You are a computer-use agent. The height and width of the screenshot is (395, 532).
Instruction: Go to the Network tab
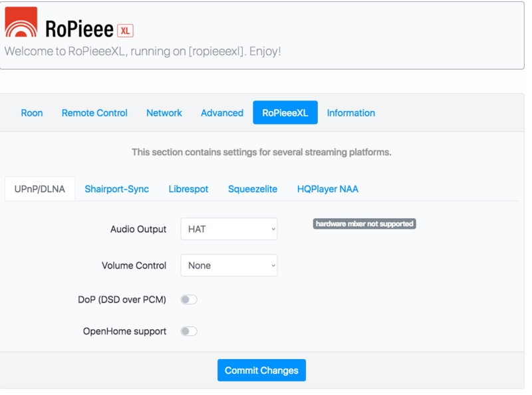click(x=164, y=113)
